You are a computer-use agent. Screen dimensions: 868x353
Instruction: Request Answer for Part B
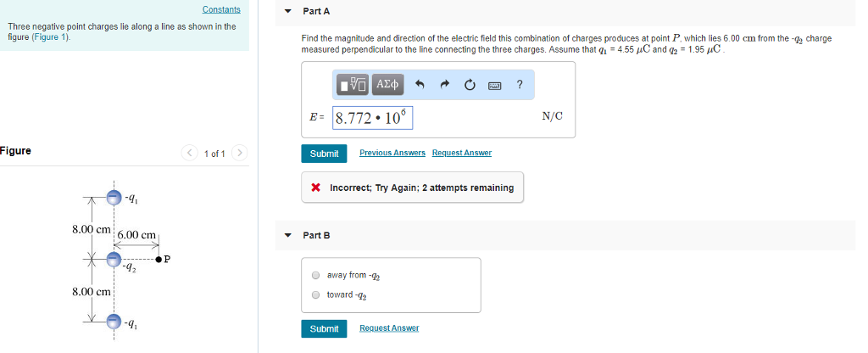coord(389,328)
